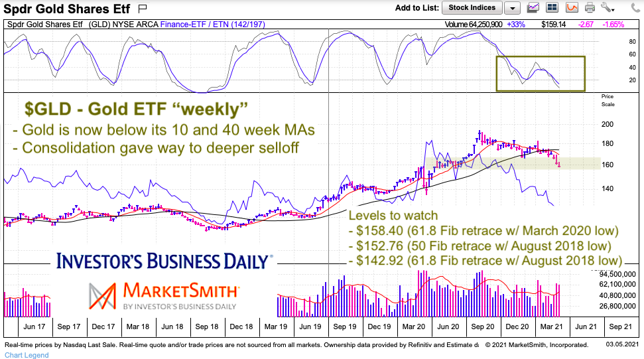Click the -1.65% percent change value

tap(613, 25)
